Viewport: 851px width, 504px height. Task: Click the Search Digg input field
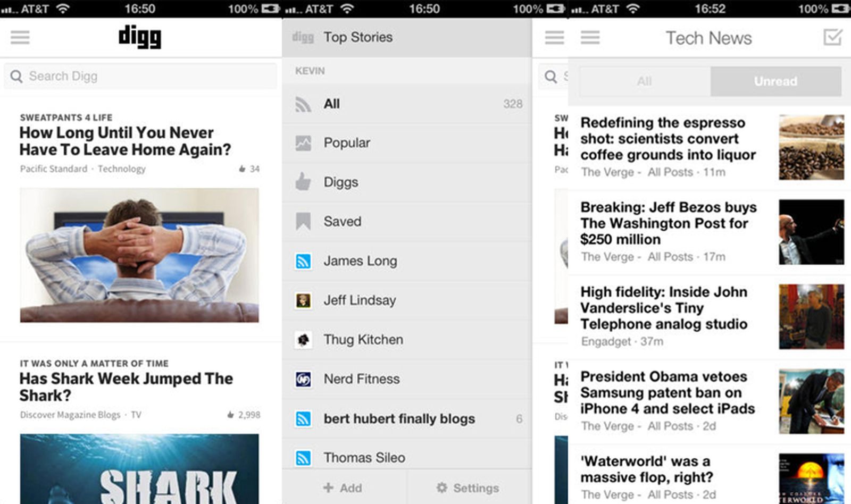point(140,76)
